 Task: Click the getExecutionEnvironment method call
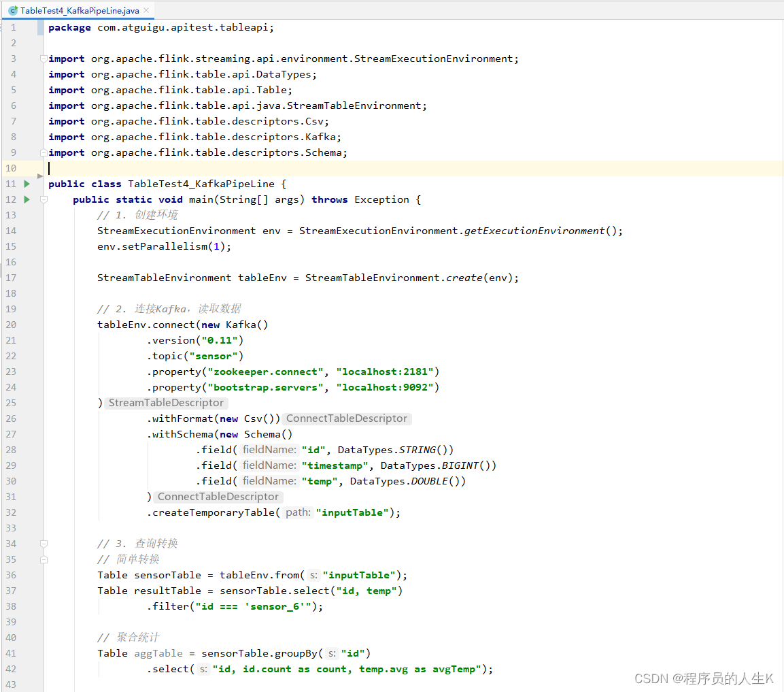(x=534, y=231)
